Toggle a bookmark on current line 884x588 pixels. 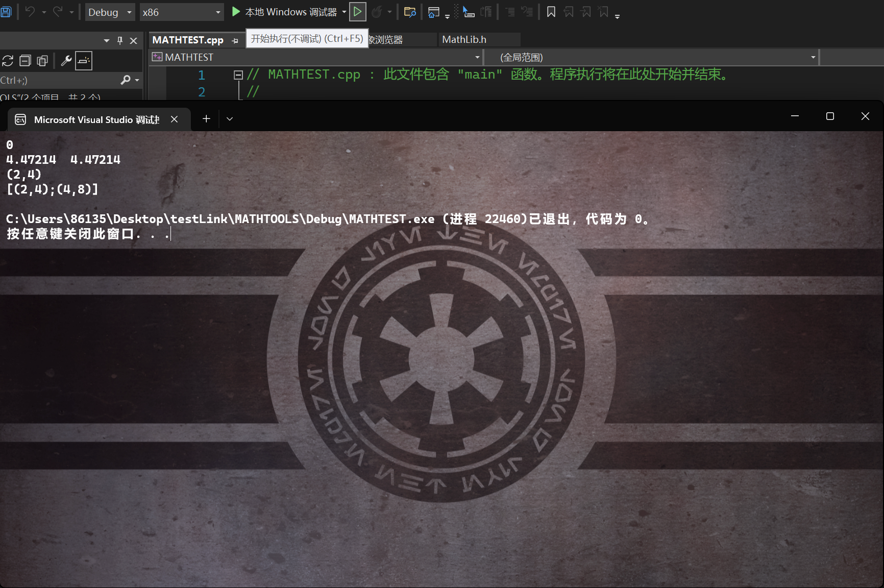tap(551, 12)
